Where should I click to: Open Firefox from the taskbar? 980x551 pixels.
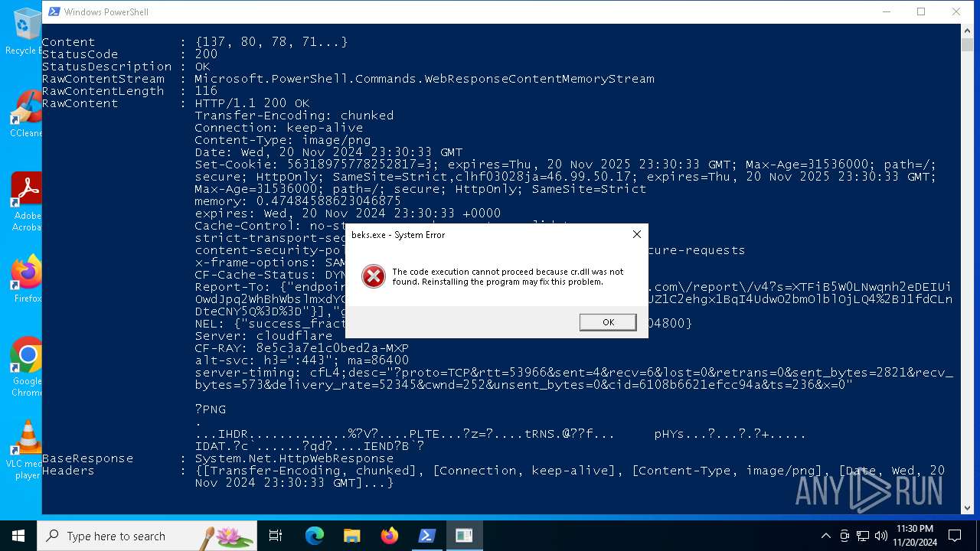coord(389,536)
